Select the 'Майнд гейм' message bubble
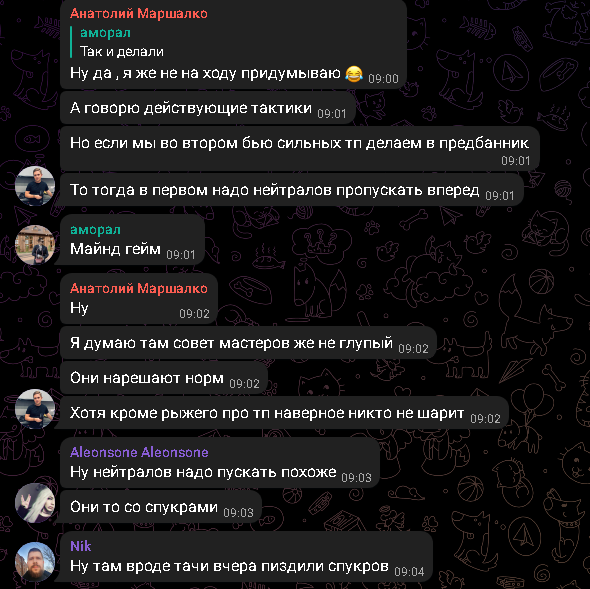Viewport: 590px width, 589px height. 132,240
